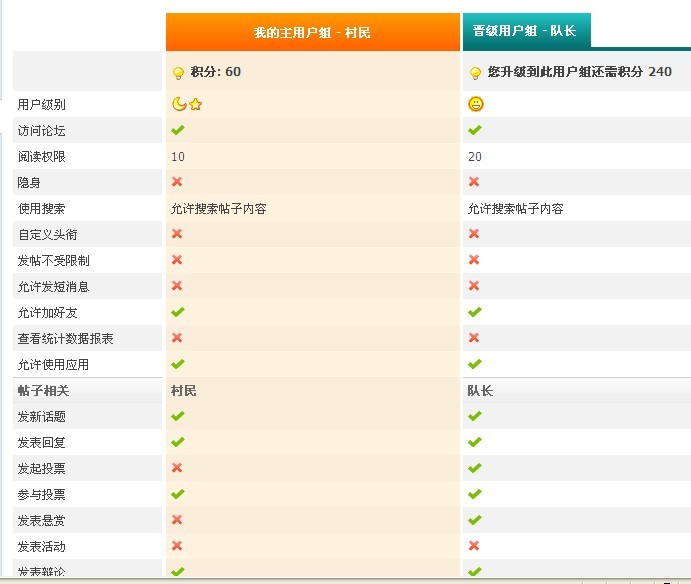The height and width of the screenshot is (584, 691).
Task: Click the smiley face icon for 队长 level
Action: [475, 104]
